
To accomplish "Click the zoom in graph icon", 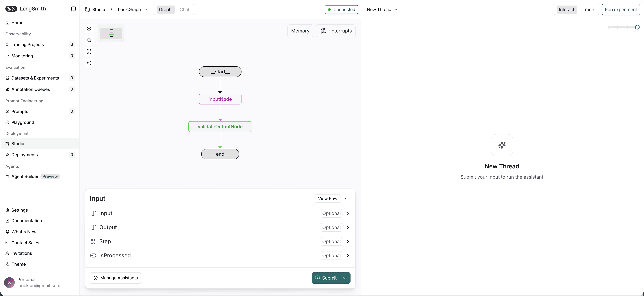I will pyautogui.click(x=89, y=29).
